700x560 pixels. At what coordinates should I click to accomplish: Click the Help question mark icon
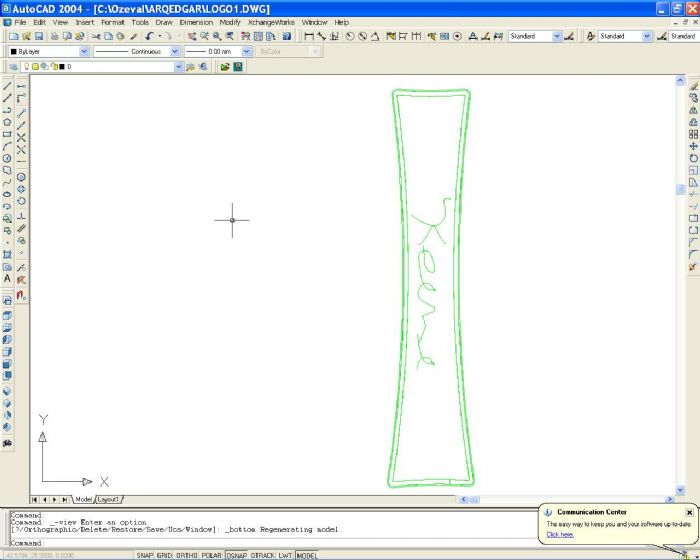[287, 36]
